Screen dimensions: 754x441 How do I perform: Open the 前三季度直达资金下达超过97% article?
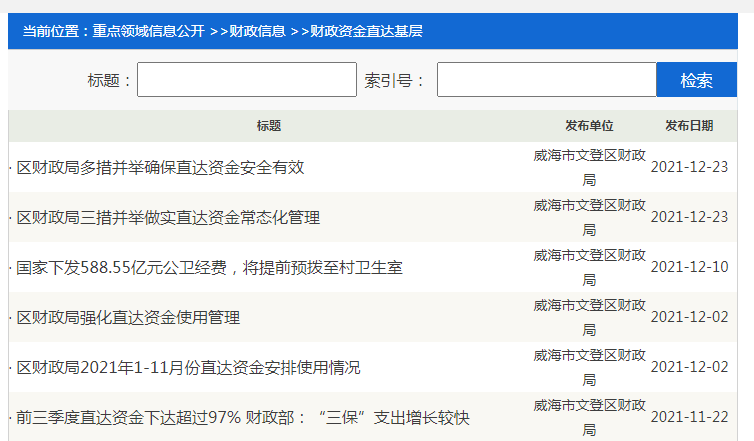pyautogui.click(x=243, y=418)
